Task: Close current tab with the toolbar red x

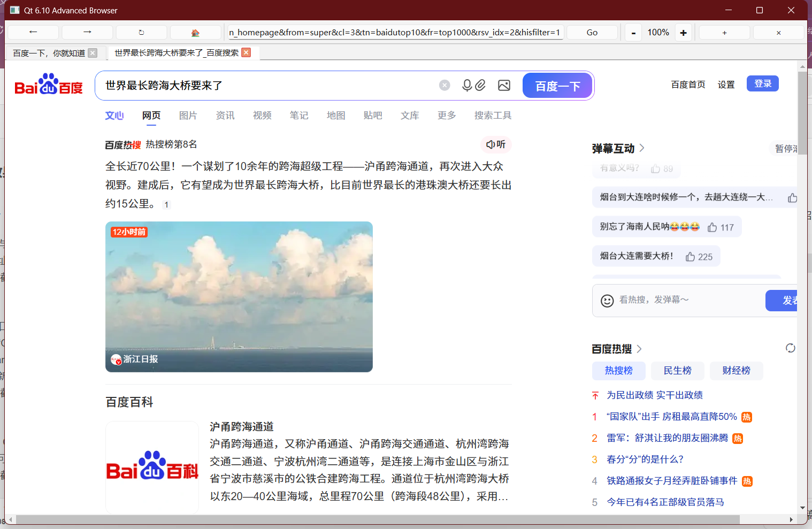Action: [778, 32]
